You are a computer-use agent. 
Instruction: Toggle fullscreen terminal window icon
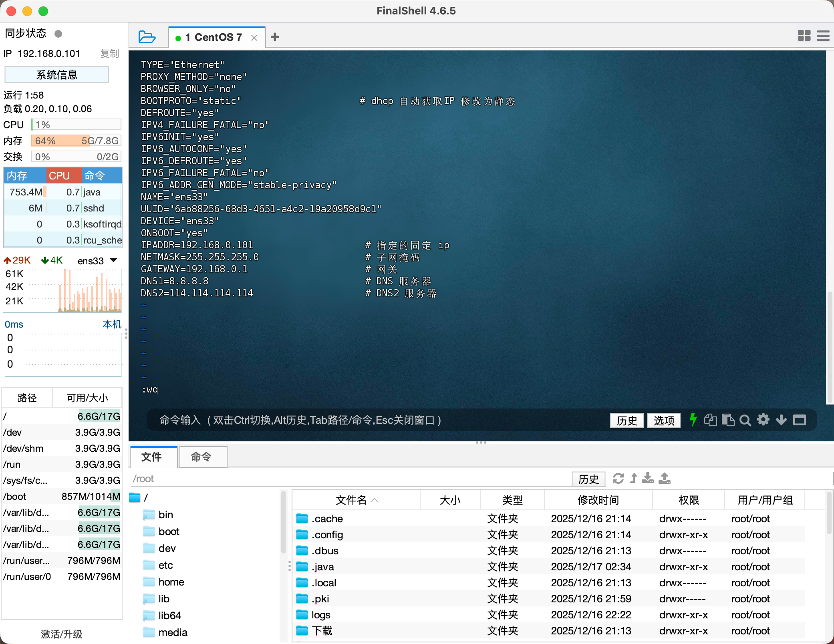click(x=800, y=420)
